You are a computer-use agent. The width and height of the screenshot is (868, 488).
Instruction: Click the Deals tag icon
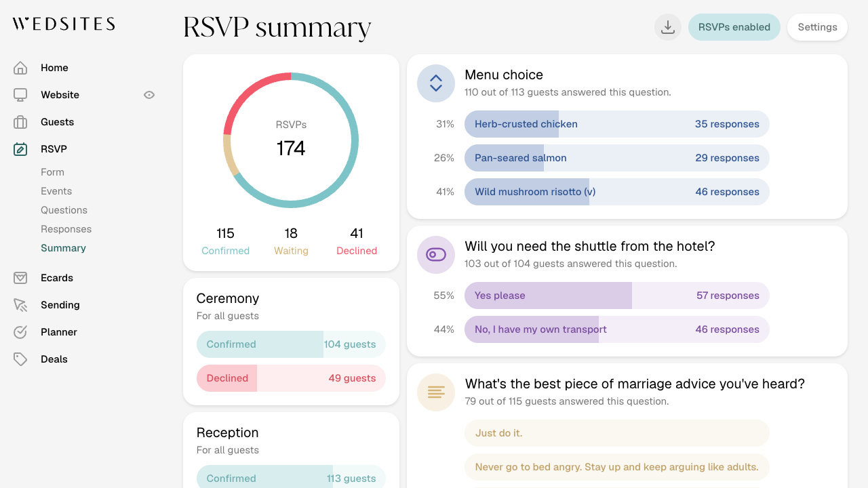[x=20, y=359]
